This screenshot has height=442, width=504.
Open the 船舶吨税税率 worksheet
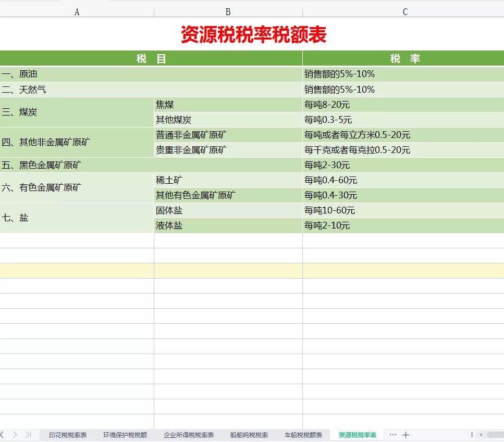[249, 434]
